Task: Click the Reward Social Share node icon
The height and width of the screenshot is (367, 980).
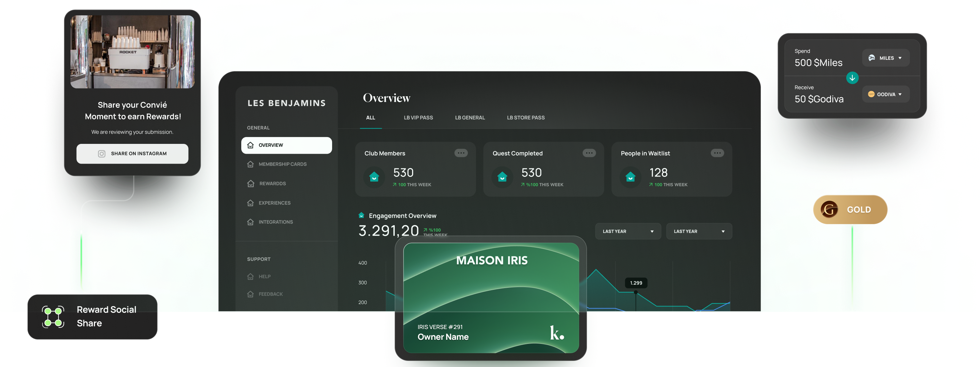Action: point(53,317)
